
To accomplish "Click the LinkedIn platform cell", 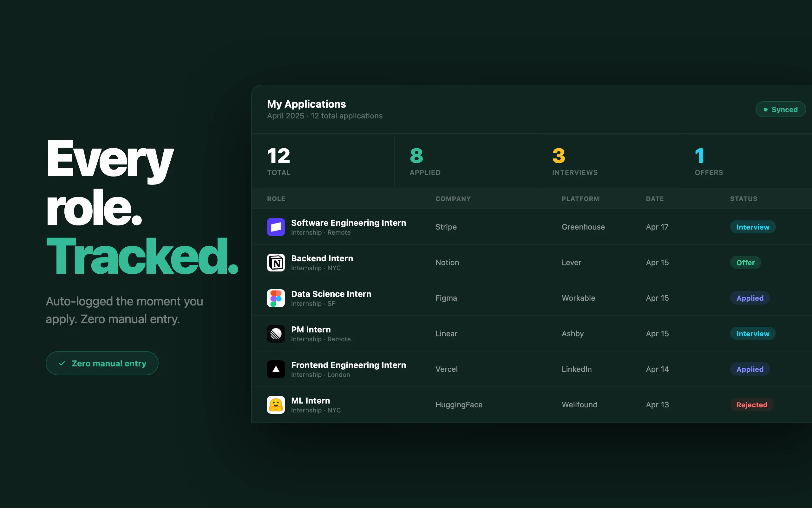I will pyautogui.click(x=576, y=369).
